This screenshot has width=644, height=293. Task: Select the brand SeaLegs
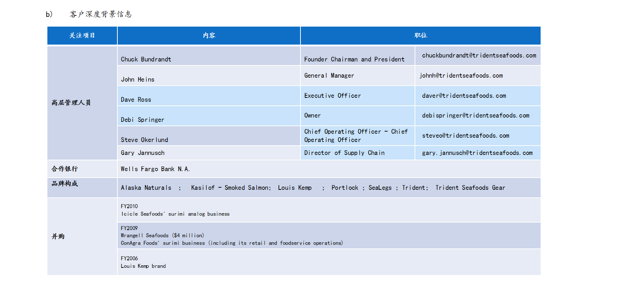coord(380,188)
